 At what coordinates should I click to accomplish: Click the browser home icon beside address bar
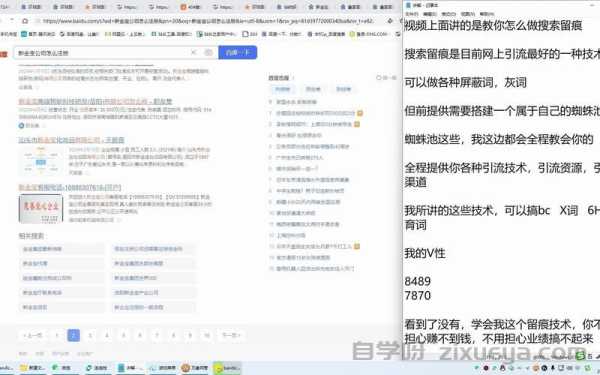tap(25, 21)
